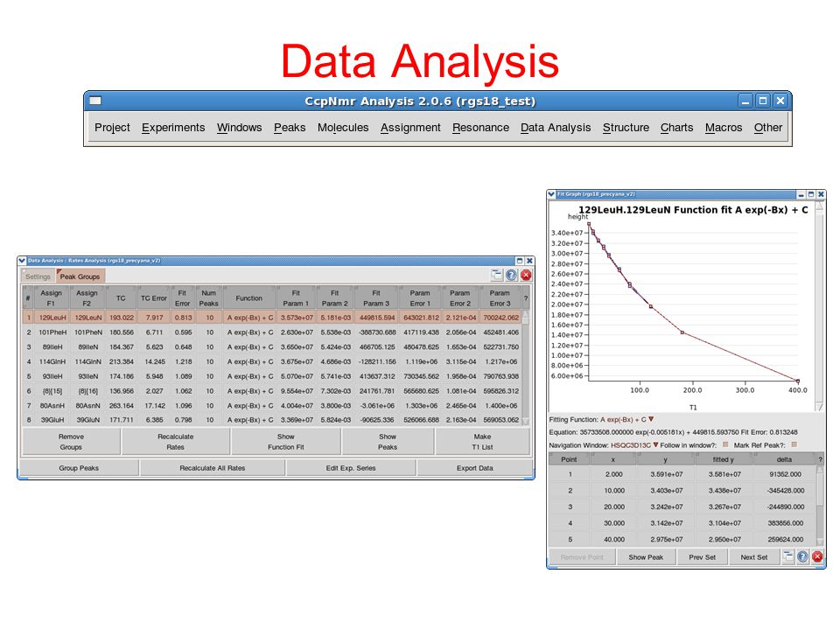Click the Peak Groups table vertical scrollbar
This screenshot has width=840, height=630.
click(526, 367)
